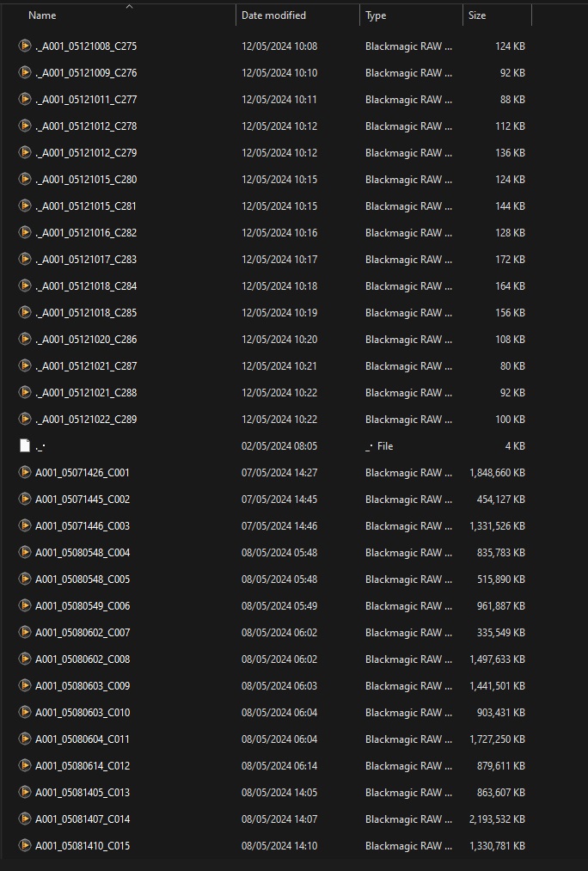Viewport: 588px width, 871px height.
Task: Select file name A001_05080614_C012
Action: pos(83,766)
